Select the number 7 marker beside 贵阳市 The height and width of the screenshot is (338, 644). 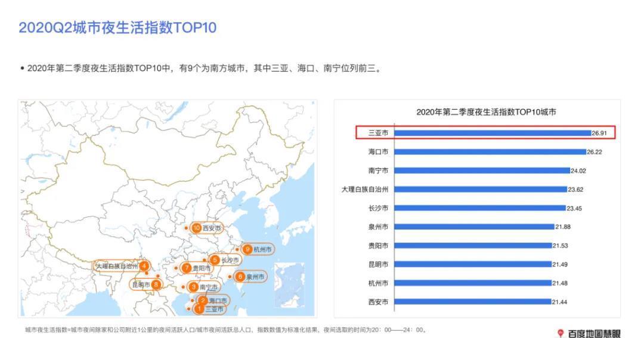[187, 268]
